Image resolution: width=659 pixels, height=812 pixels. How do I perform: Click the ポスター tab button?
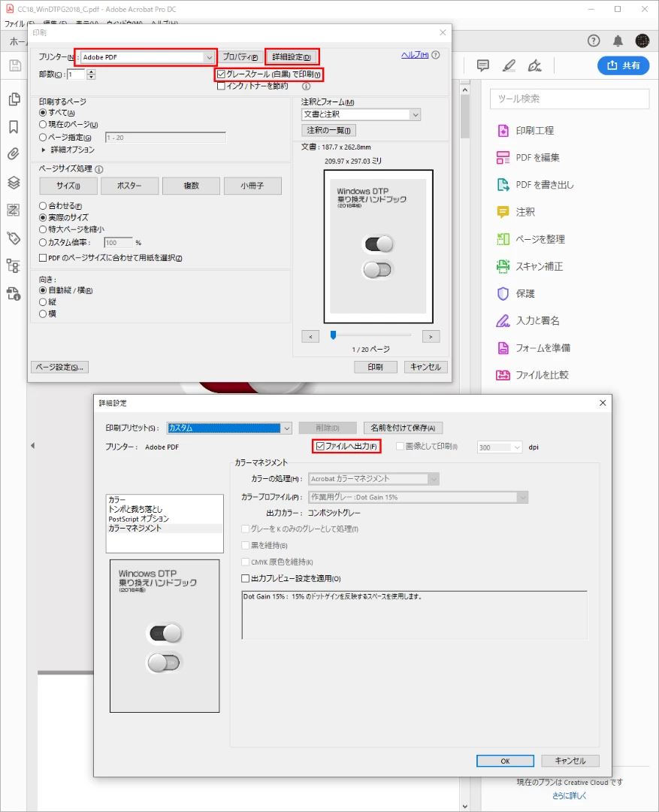point(129,186)
